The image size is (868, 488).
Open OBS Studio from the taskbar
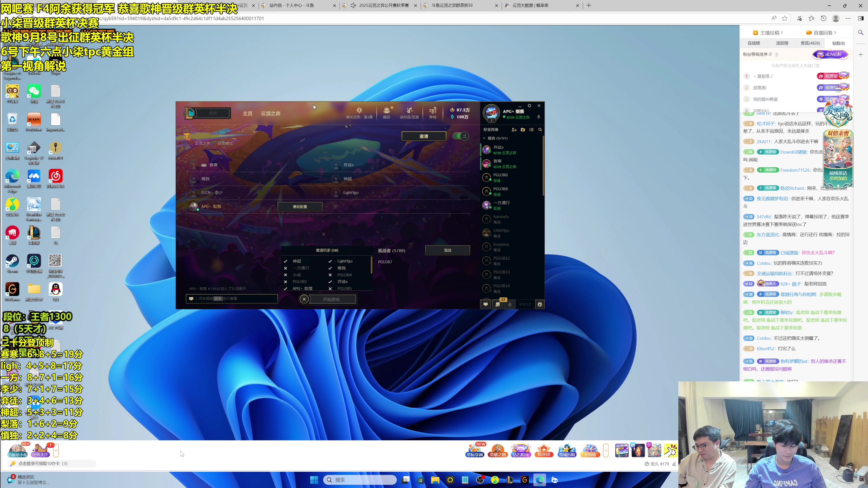(x=480, y=480)
